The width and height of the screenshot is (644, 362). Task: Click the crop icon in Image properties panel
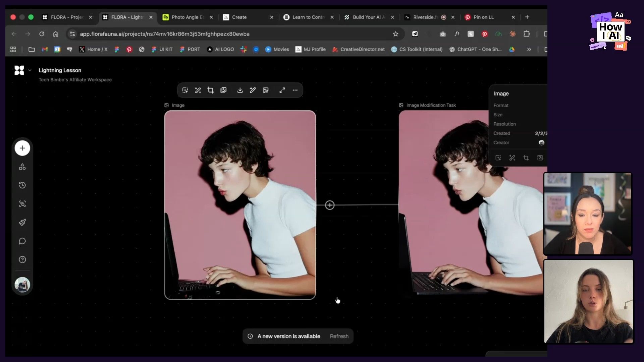click(x=526, y=158)
